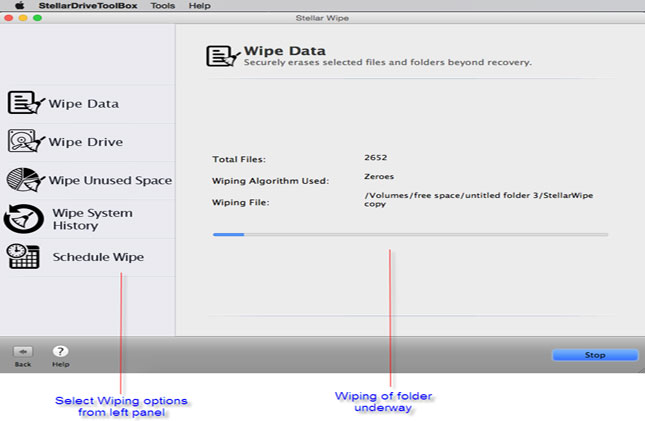
Task: Click the Wiping Algorithm Used: label
Action: point(270,181)
